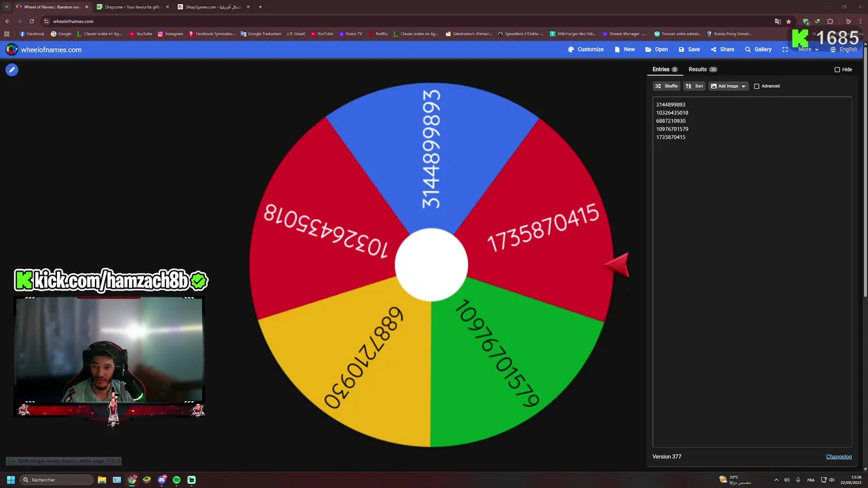Toggle the Hide checkbox
The image size is (868, 488).
pos(837,70)
